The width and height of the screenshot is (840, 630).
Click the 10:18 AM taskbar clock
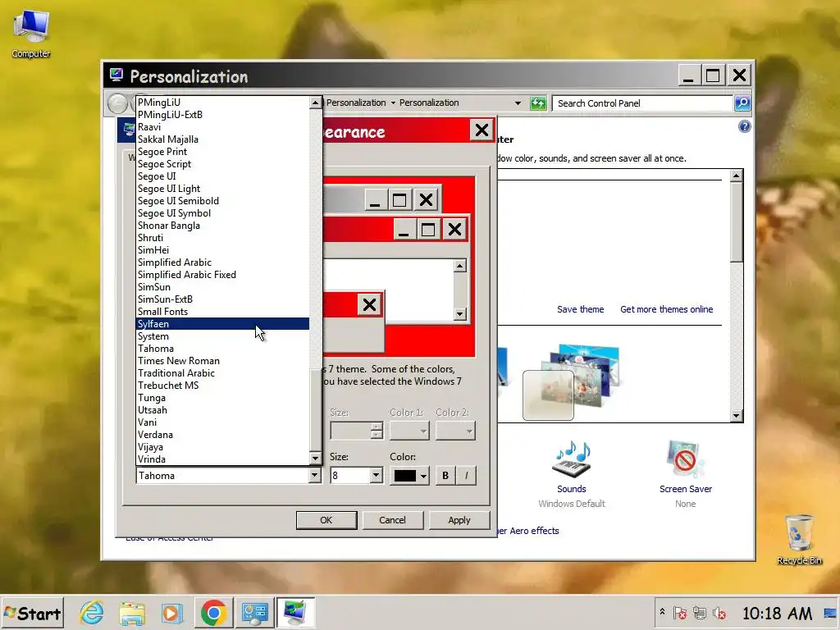(x=777, y=613)
